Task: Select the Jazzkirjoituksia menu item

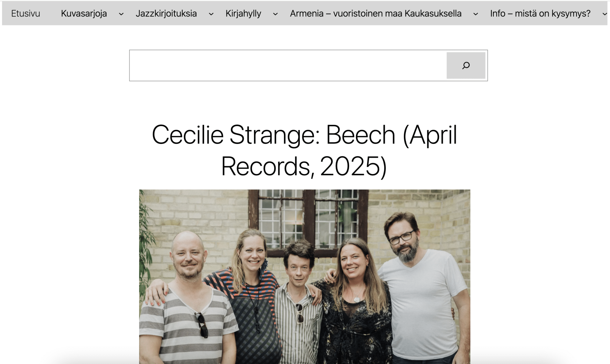Action: pyautogui.click(x=166, y=13)
